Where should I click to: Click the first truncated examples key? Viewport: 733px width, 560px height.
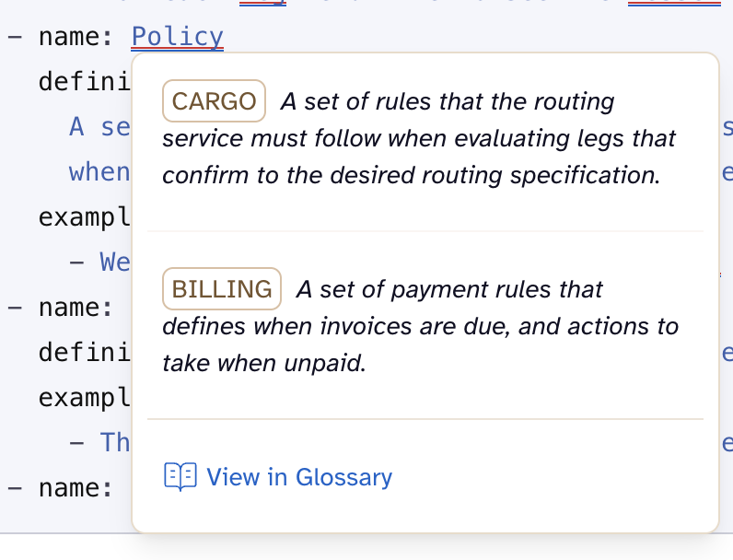tap(85, 217)
